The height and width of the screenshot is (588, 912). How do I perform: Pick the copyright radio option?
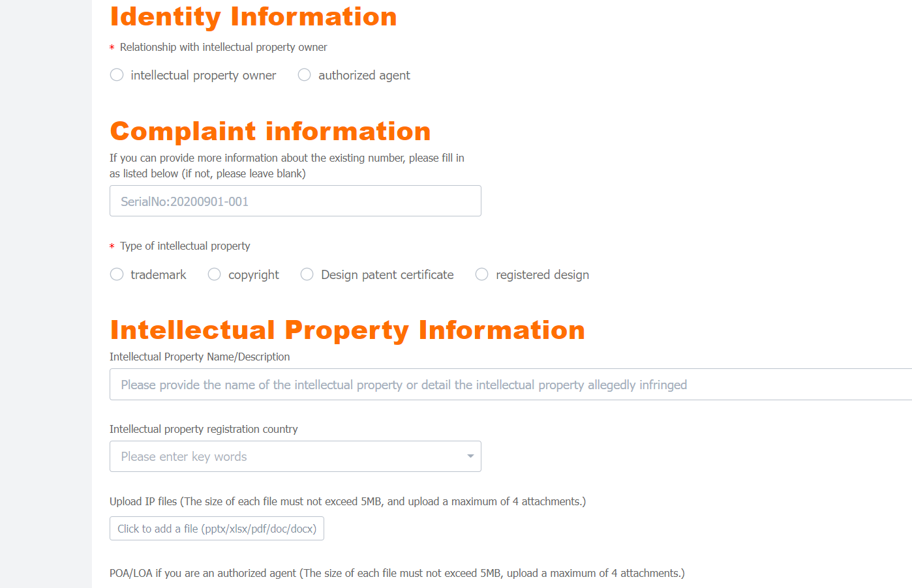[x=214, y=274]
